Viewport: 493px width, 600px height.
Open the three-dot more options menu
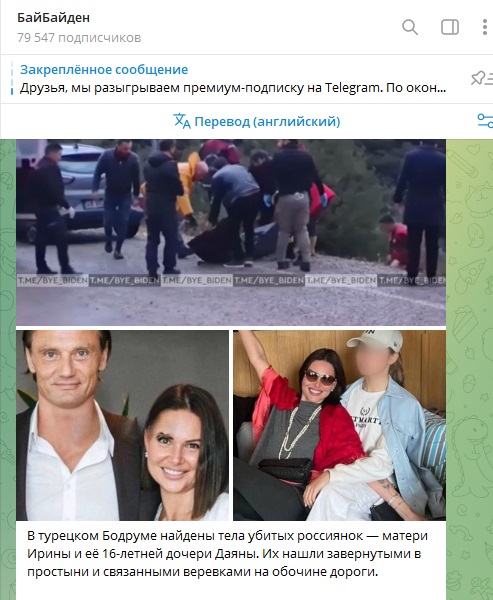click(x=485, y=28)
